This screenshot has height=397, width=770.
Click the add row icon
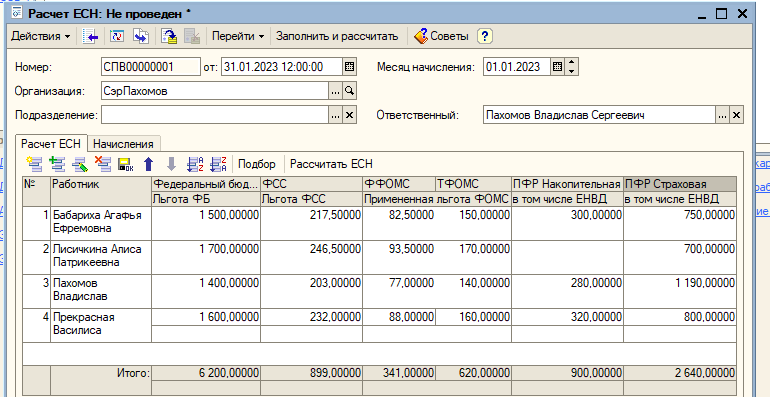[35, 164]
